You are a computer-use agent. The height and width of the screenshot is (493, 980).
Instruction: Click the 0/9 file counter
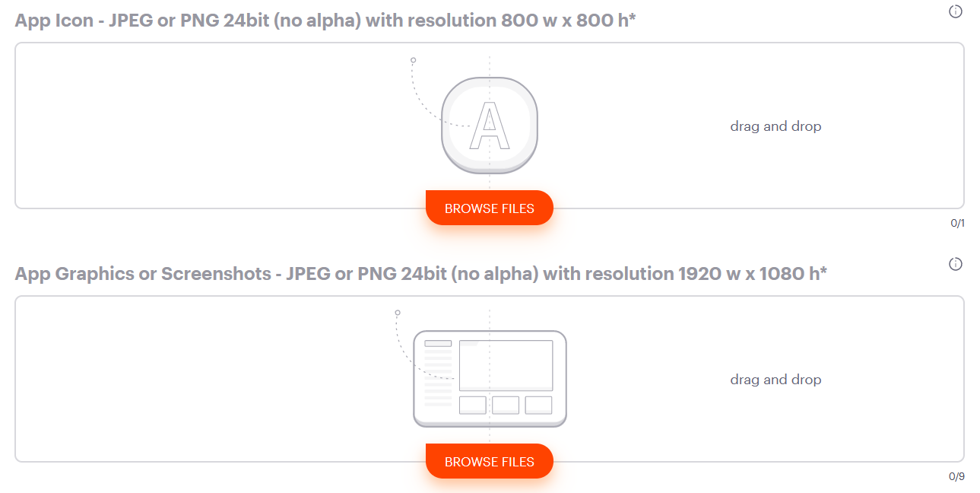coord(956,476)
